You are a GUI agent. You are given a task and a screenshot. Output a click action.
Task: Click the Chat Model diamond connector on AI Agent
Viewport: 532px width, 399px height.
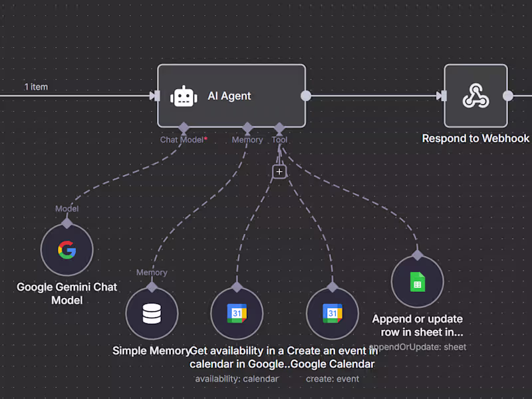[184, 128]
